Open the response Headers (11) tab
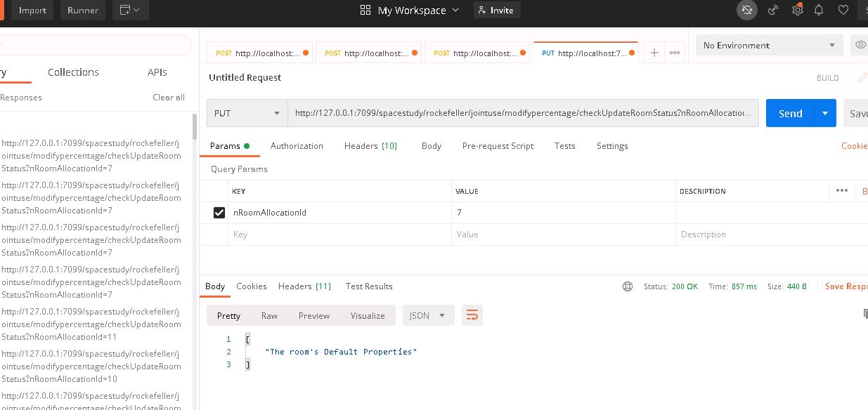The image size is (868, 410). (x=304, y=286)
